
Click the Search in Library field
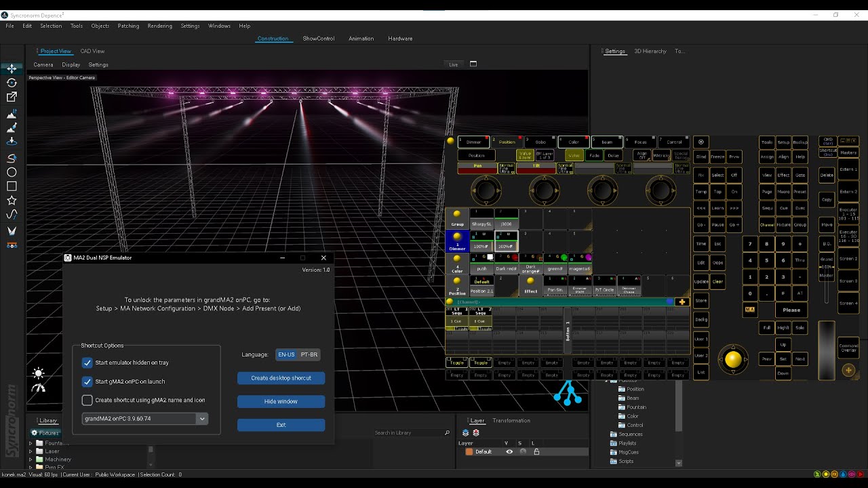click(x=408, y=432)
